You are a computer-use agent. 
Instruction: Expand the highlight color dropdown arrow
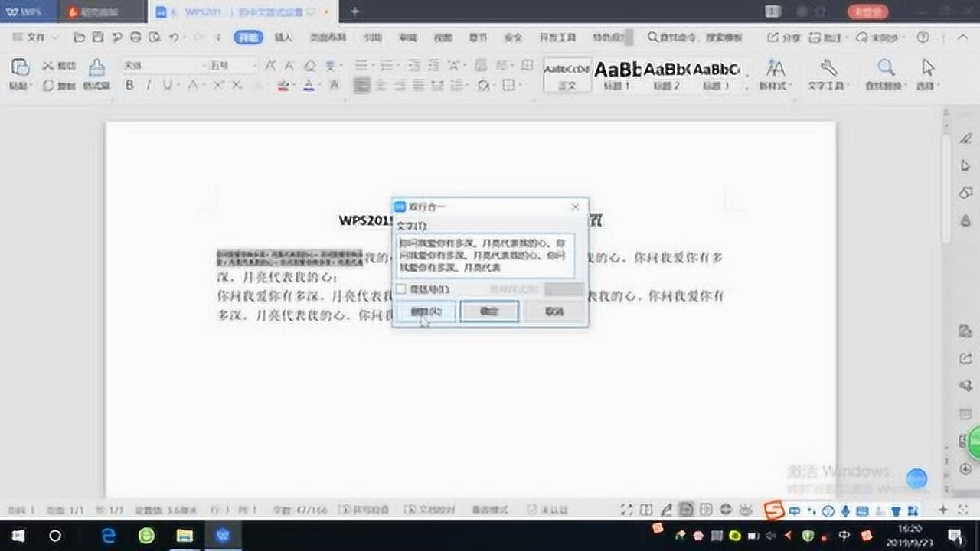(295, 86)
